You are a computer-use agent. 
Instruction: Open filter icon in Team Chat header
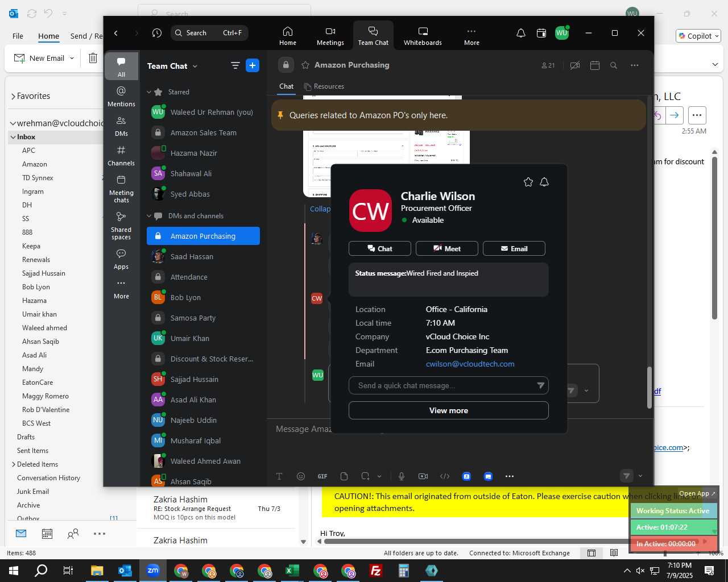(235, 66)
